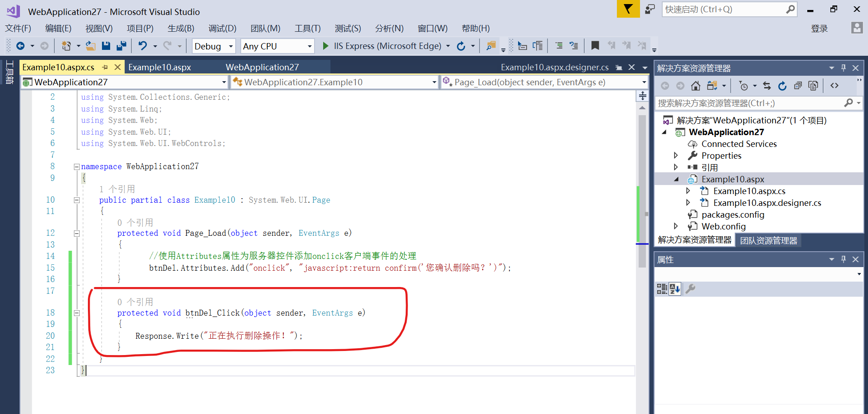Pin the Solution Explorer panel
Screen dimensions: 868x414
point(843,68)
